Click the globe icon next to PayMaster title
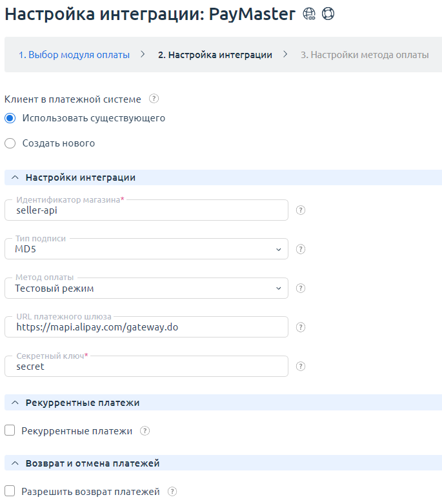 308,14
